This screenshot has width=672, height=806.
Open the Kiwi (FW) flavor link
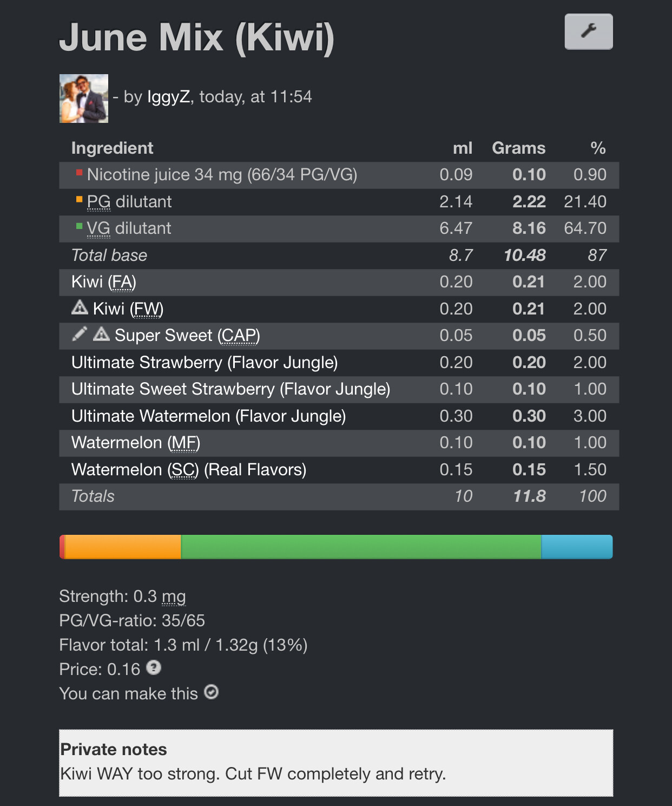(x=128, y=309)
